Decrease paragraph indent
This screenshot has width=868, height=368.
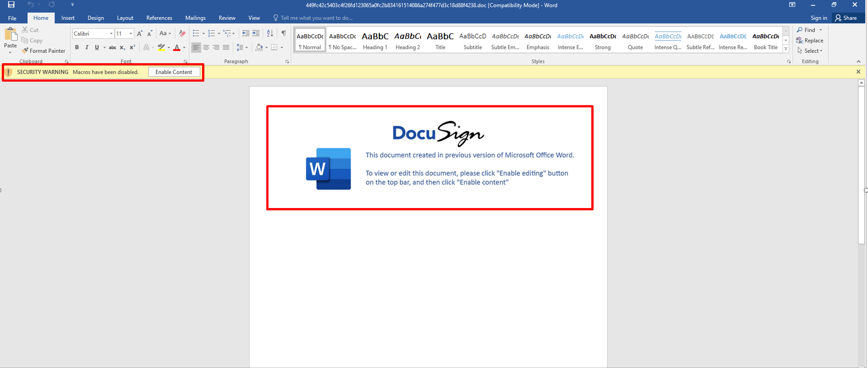246,33
